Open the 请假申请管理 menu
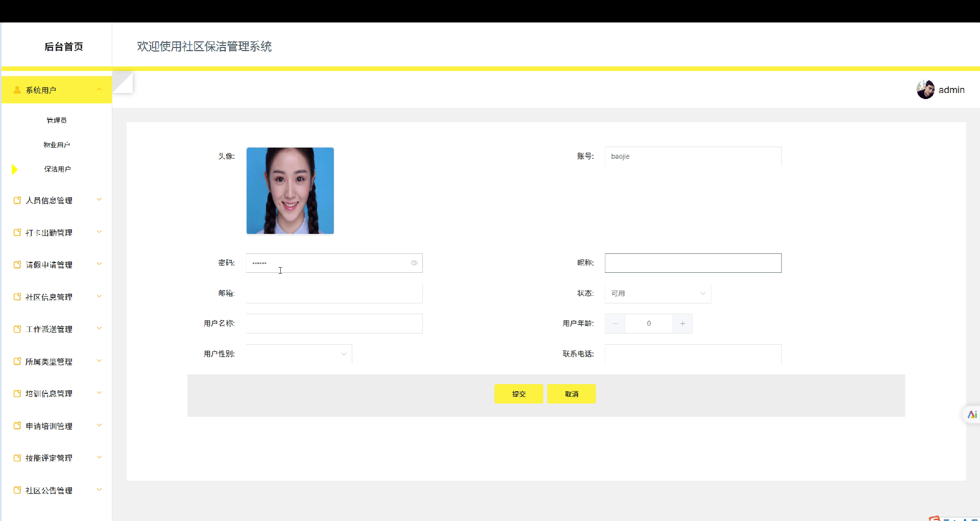 pyautogui.click(x=57, y=265)
